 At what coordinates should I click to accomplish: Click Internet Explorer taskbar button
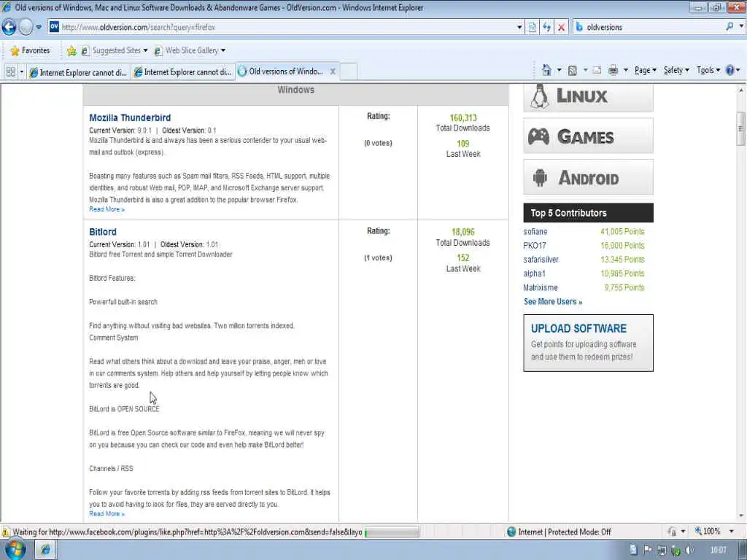click(46, 550)
